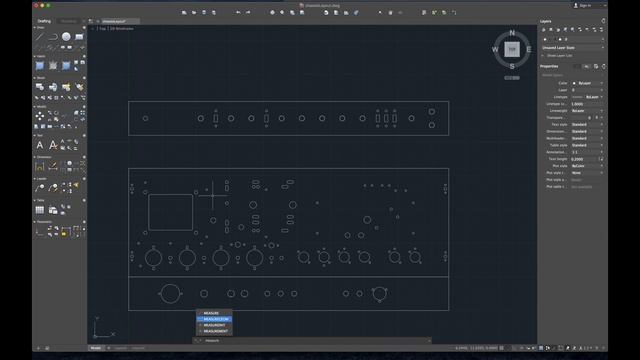
Task: Select the Rectangle draw tool
Action: [79, 37]
